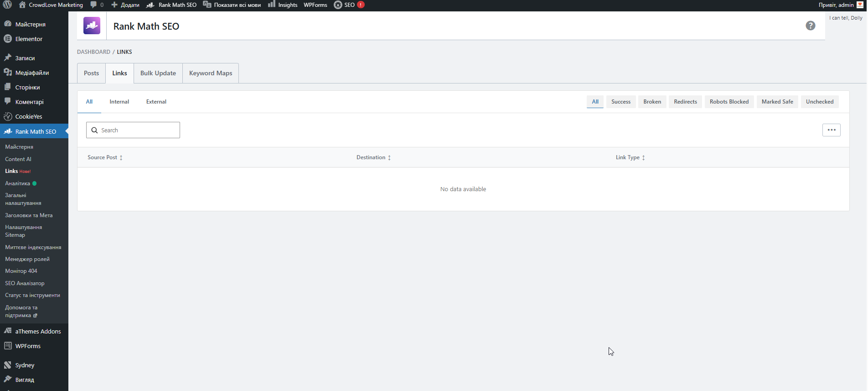The width and height of the screenshot is (868, 391).
Task: Click the Elementor icon in sidebar
Action: 8,39
